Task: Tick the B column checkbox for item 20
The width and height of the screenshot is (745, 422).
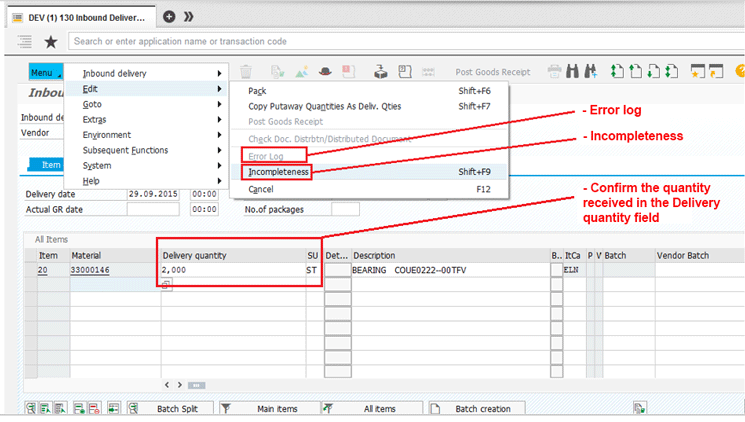Action: coord(556,270)
